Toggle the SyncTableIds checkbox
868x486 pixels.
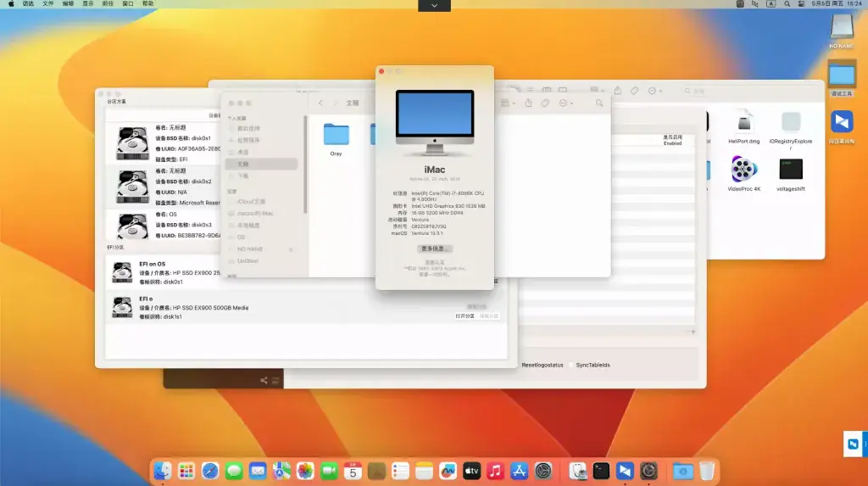pos(572,366)
